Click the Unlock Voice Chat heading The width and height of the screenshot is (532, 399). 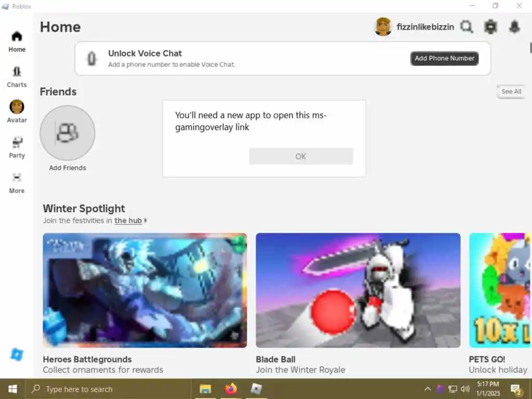pos(145,54)
